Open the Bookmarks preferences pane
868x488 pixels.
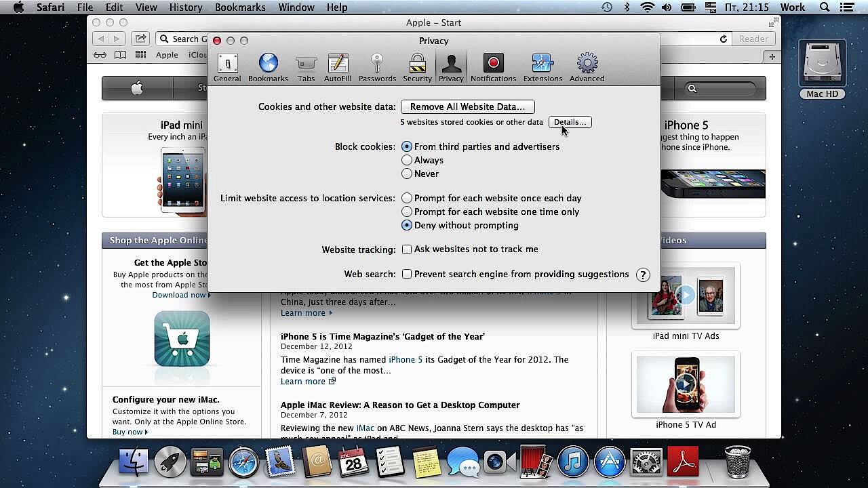pyautogui.click(x=268, y=68)
